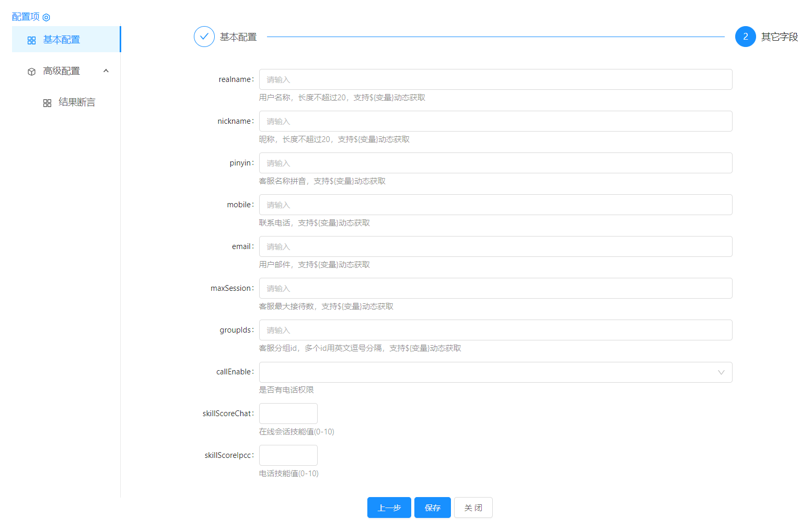Click the step 2 circle for 其它字段
The image size is (812, 531).
[x=745, y=37]
